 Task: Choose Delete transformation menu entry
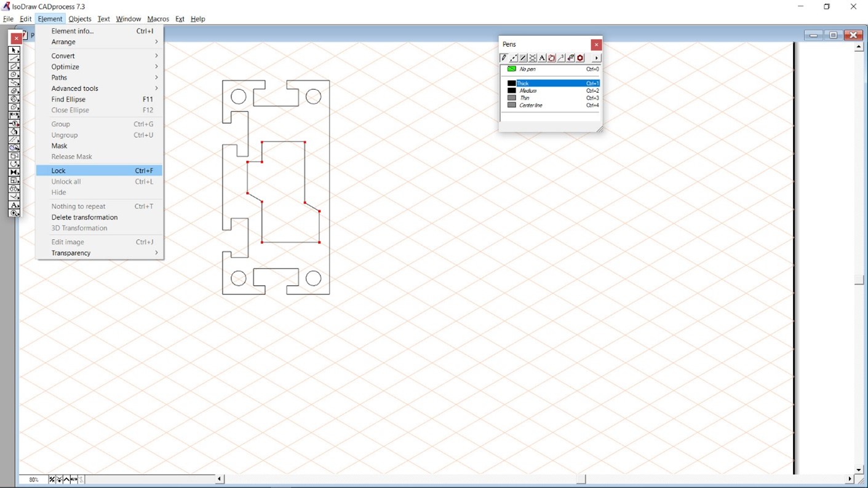tap(99, 218)
